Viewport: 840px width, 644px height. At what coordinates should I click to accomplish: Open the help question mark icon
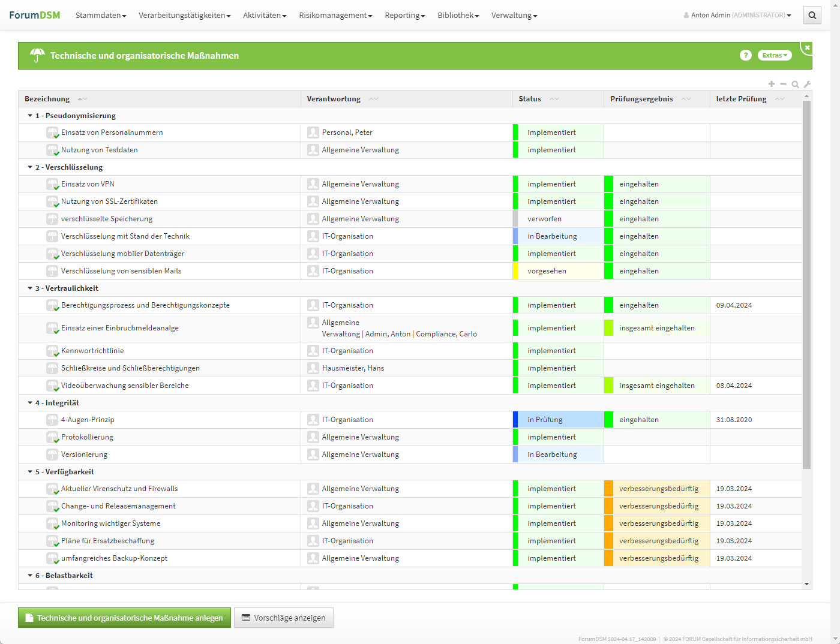click(745, 55)
